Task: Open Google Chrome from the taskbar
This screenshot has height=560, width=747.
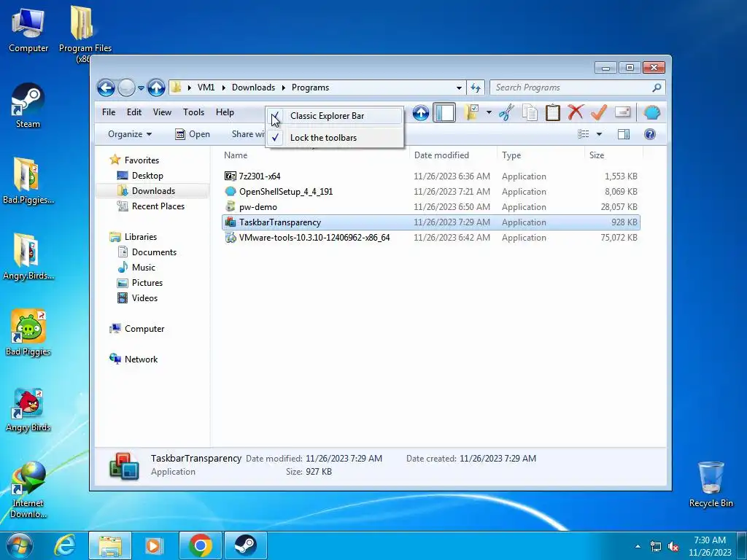Action: coord(200,545)
